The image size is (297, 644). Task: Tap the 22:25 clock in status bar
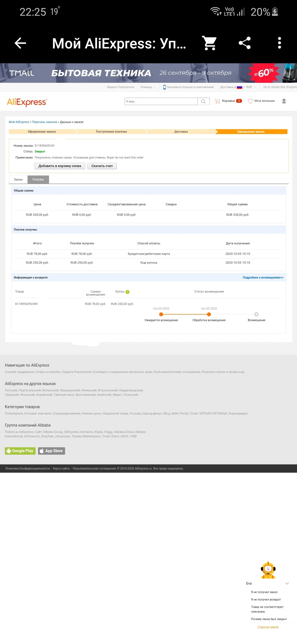click(33, 12)
